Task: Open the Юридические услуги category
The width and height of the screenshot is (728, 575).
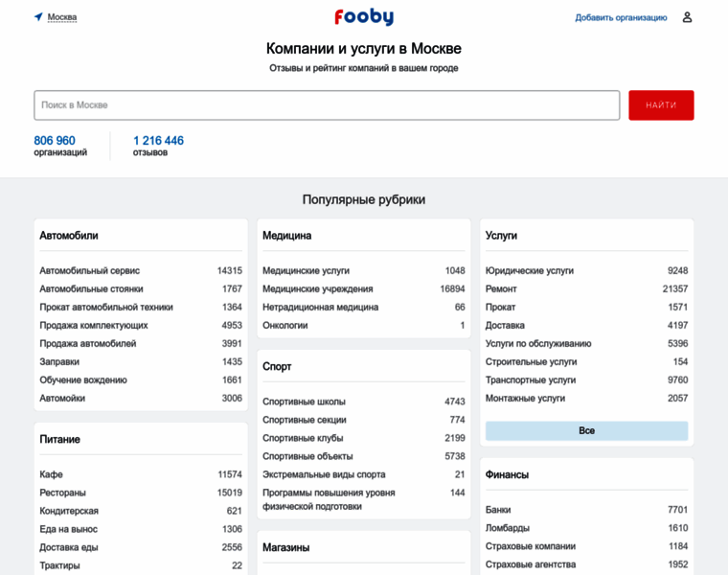Action: pos(530,271)
